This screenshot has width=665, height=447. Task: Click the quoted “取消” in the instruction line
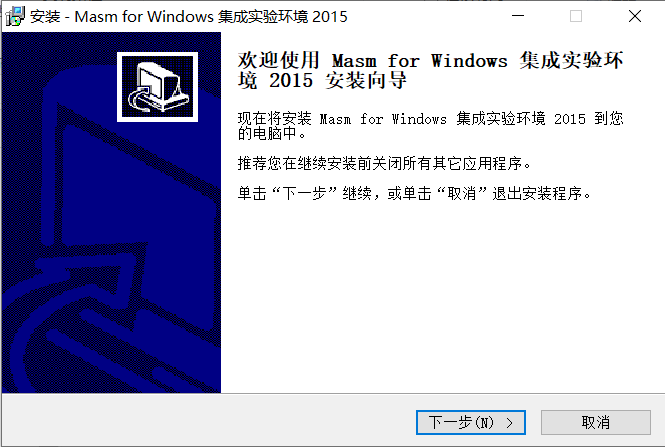pos(462,194)
